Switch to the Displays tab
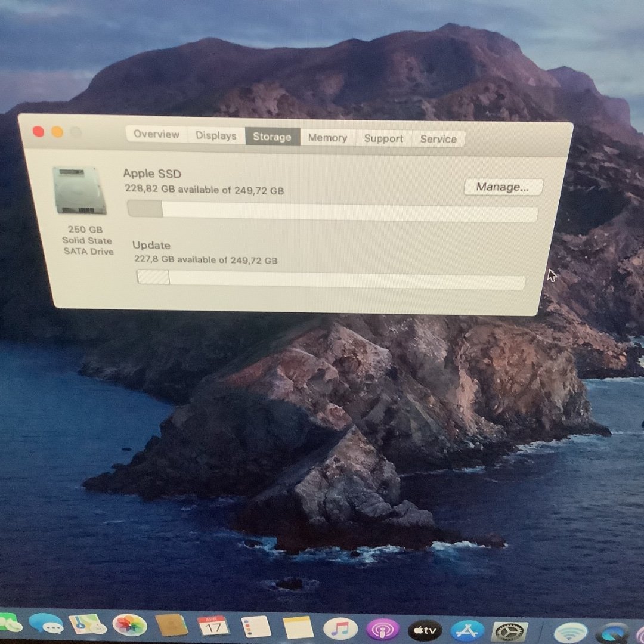Screen dimensions: 644x644 [216, 135]
